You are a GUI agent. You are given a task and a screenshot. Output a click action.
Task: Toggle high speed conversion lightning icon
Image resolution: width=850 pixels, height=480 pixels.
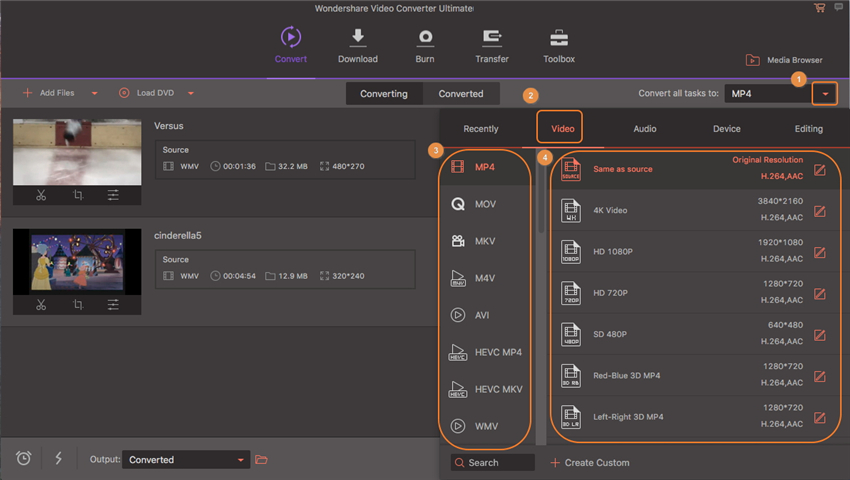[x=59, y=458]
